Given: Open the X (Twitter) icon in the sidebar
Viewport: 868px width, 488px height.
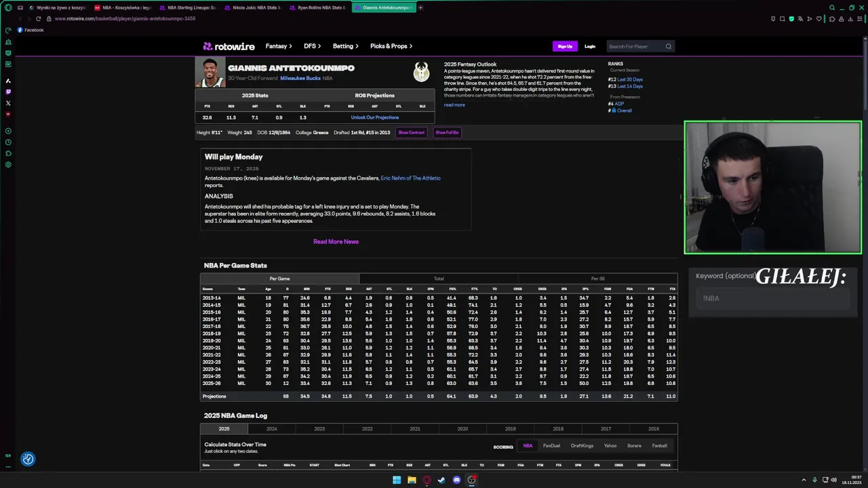Looking at the screenshot, I should (8, 103).
